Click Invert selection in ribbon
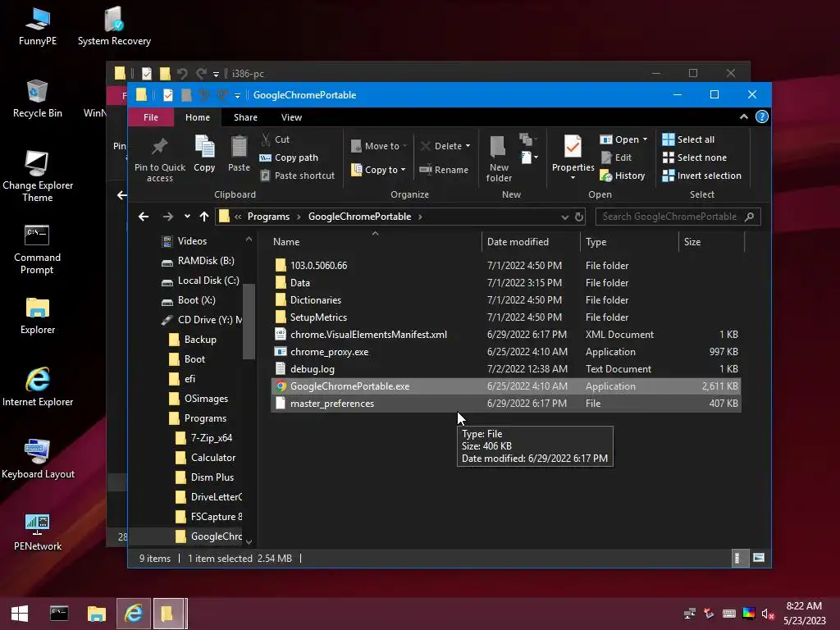 (x=702, y=176)
